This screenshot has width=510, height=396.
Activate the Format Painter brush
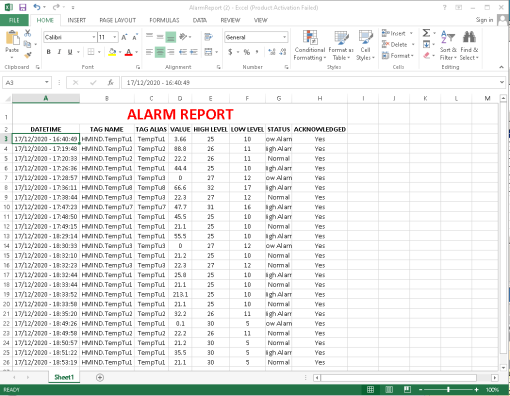point(28,55)
